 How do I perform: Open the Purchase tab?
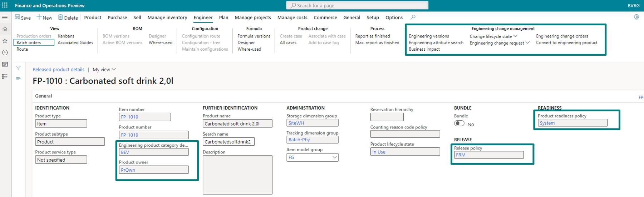[117, 17]
